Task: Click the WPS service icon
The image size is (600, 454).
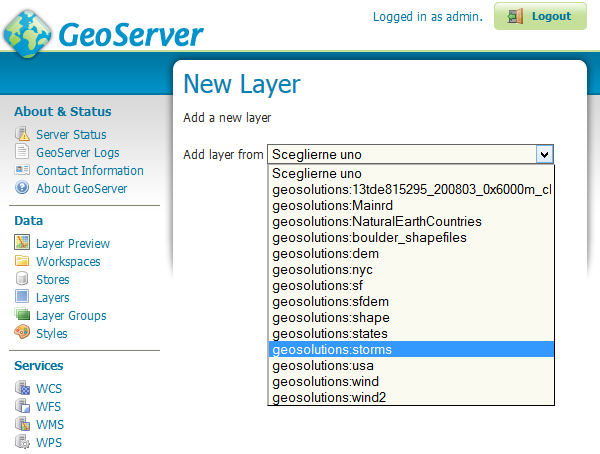Action: [22, 441]
